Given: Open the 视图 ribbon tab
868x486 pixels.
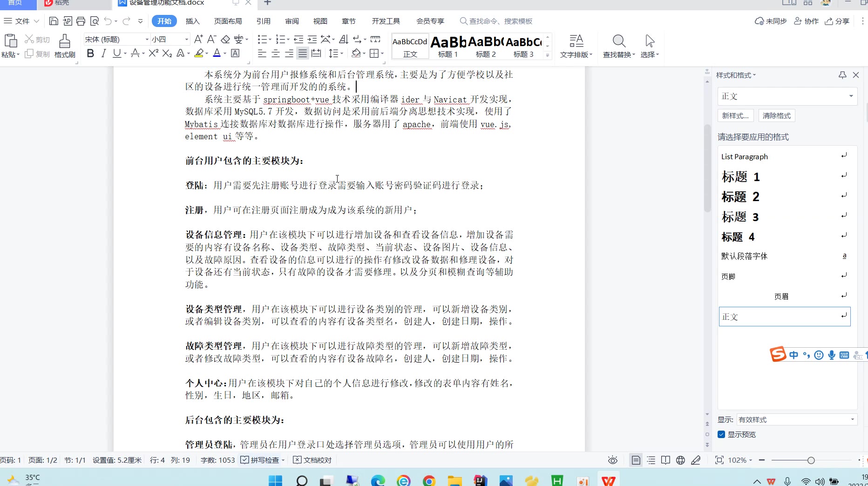Looking at the screenshot, I should [x=320, y=21].
